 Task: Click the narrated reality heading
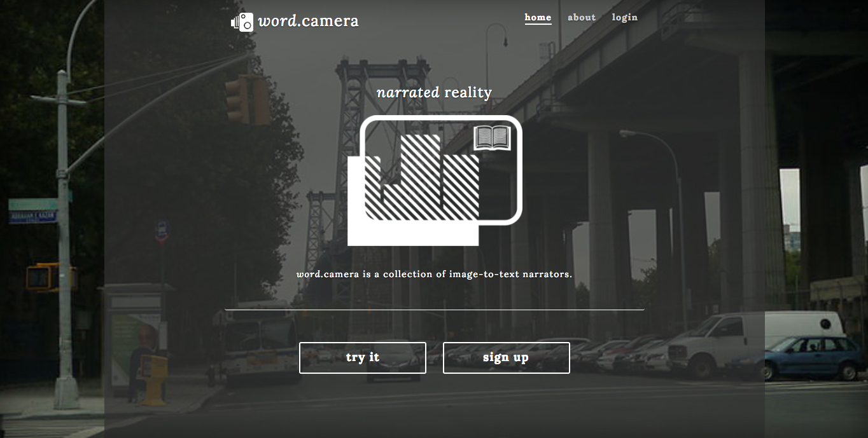(434, 93)
